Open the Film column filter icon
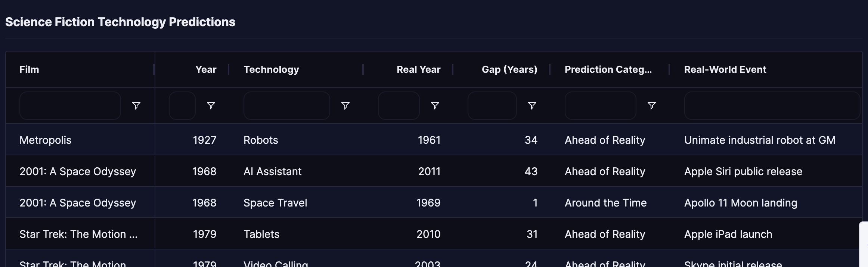 tap(136, 106)
